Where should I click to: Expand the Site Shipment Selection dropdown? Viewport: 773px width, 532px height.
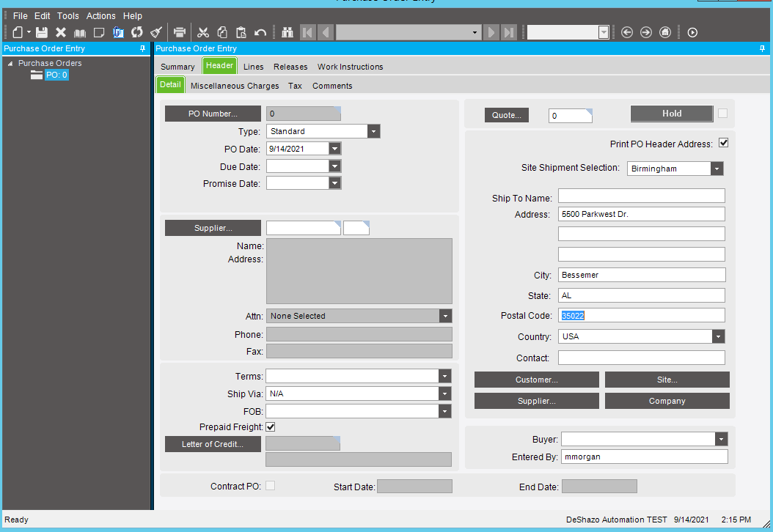(x=717, y=169)
